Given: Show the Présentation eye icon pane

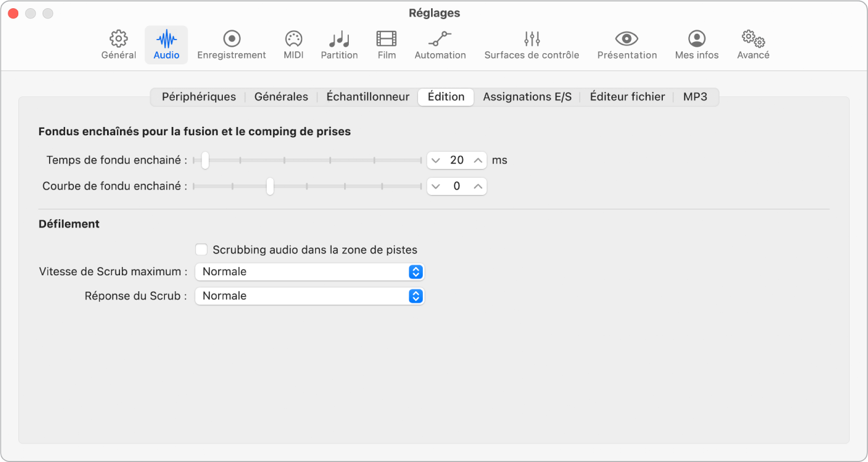Looking at the screenshot, I should [x=627, y=39].
